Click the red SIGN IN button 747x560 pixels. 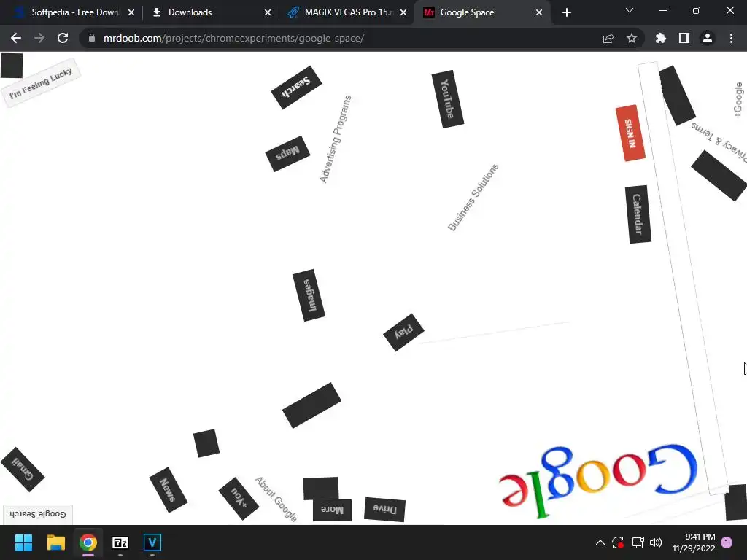coord(630,133)
